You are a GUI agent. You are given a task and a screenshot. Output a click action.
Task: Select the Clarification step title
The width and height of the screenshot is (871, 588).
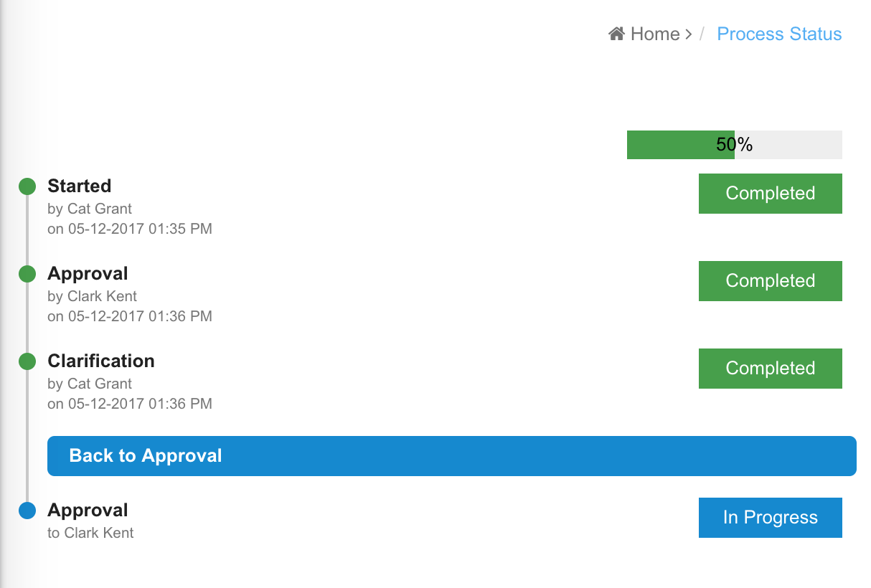[101, 361]
